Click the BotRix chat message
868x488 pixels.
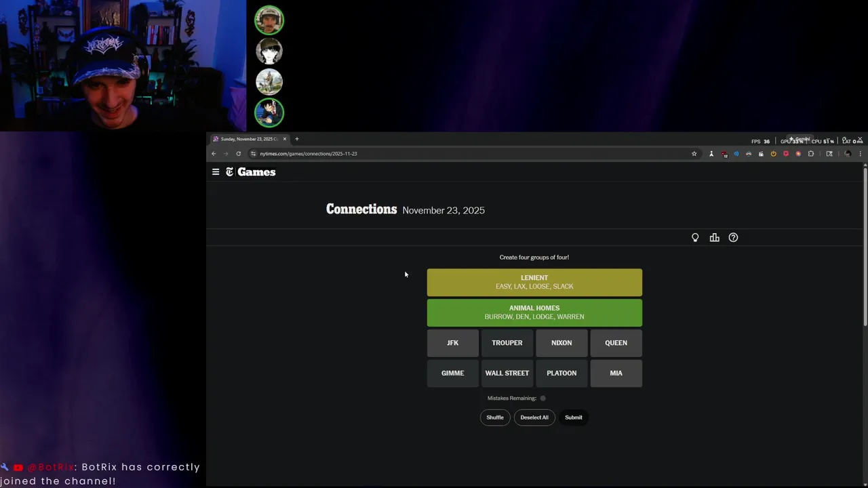tap(100, 474)
